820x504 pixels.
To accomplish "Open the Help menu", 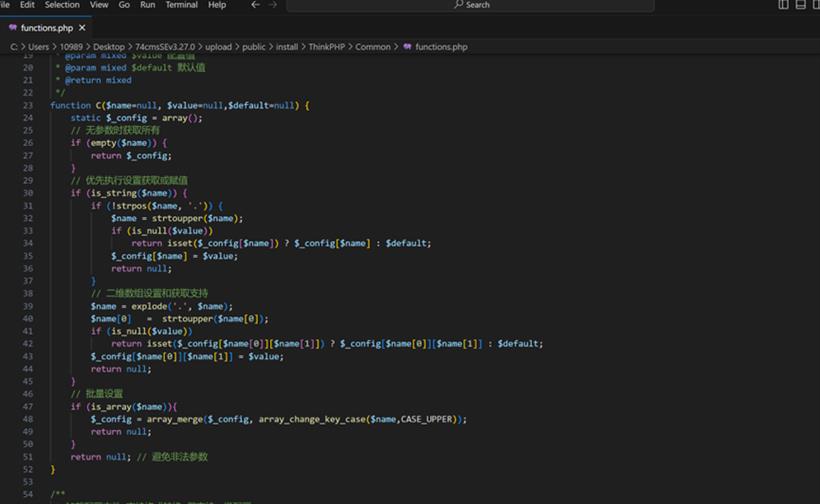I will point(217,5).
